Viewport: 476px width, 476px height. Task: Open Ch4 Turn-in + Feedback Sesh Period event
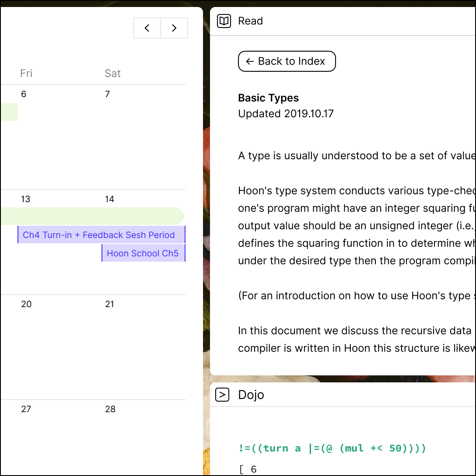(x=101, y=234)
